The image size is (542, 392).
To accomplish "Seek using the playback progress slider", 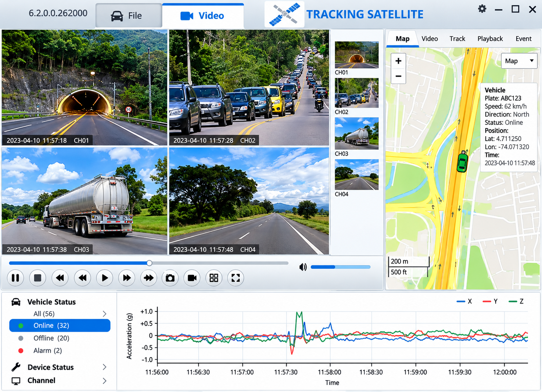I will pyautogui.click(x=148, y=263).
